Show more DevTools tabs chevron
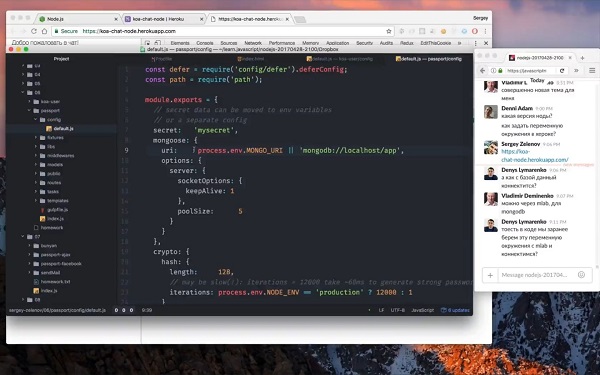Screen dimensions: 600x375 [460, 43]
